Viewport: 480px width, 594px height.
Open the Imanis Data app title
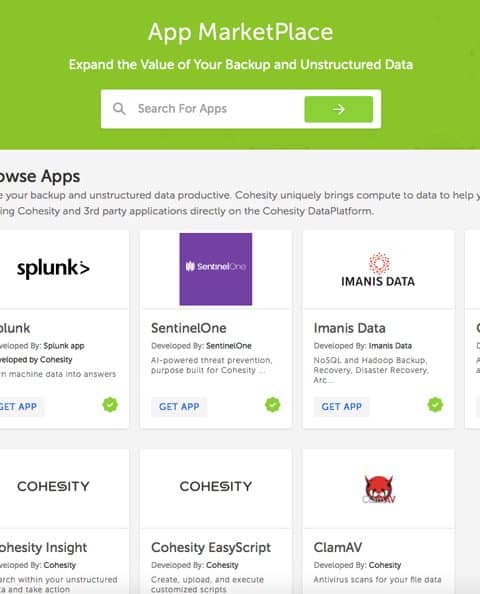[350, 328]
